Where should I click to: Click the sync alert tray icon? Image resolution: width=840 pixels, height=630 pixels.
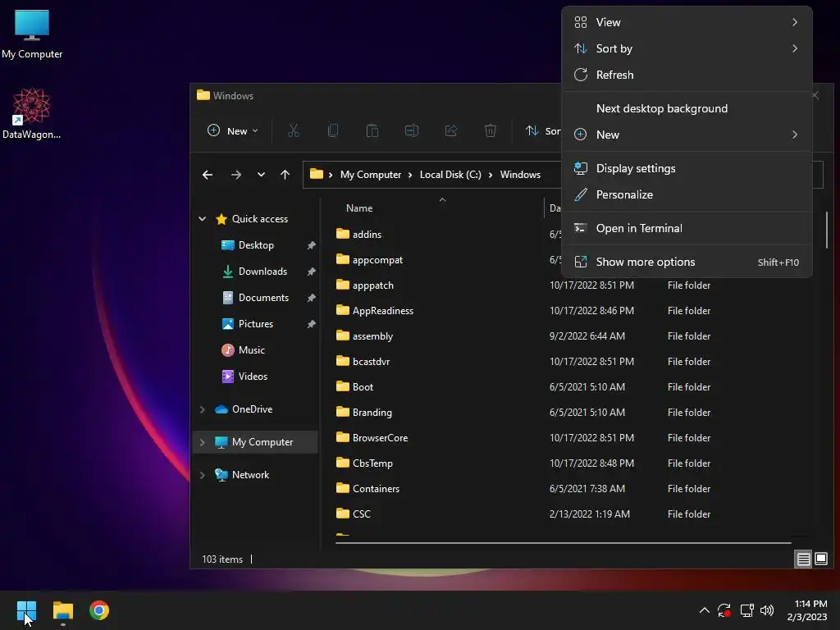click(x=724, y=610)
